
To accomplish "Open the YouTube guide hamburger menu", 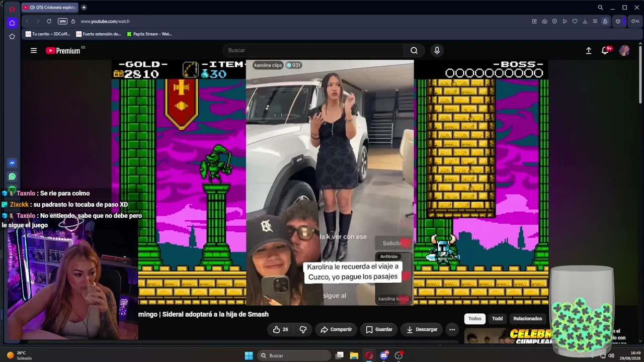I will (x=34, y=50).
